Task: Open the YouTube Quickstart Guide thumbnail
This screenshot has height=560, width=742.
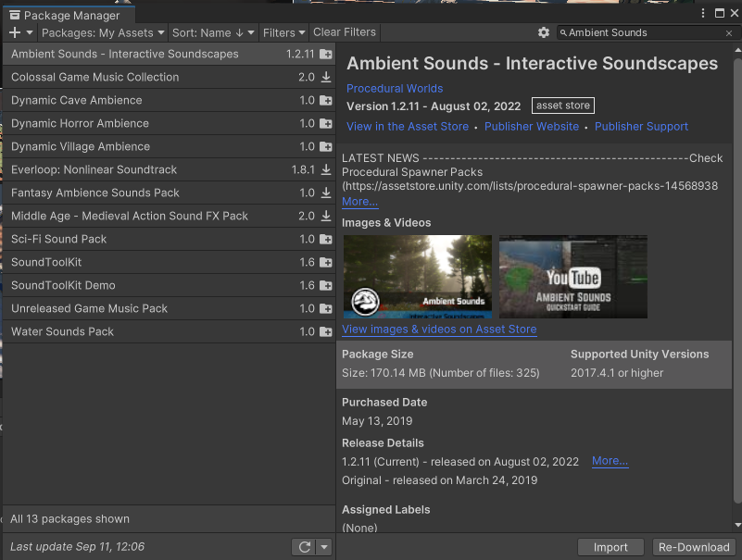Action: [573, 277]
